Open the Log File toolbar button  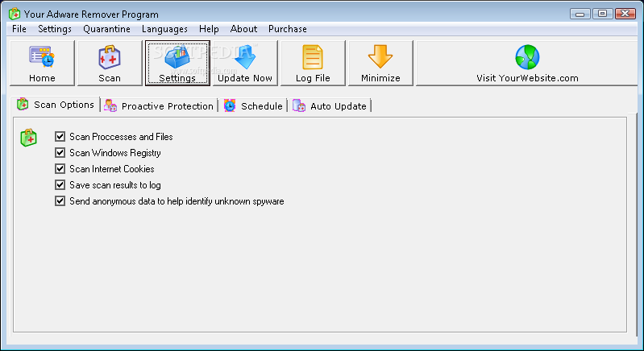(313, 63)
